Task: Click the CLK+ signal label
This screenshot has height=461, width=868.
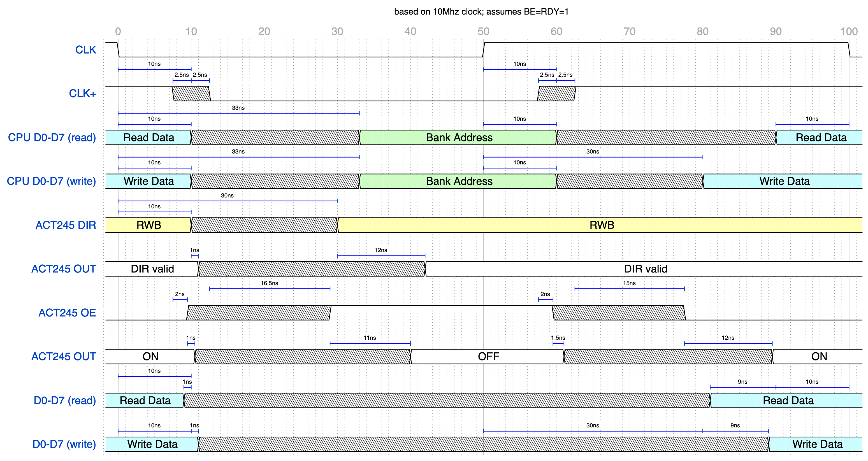Action: click(x=83, y=94)
